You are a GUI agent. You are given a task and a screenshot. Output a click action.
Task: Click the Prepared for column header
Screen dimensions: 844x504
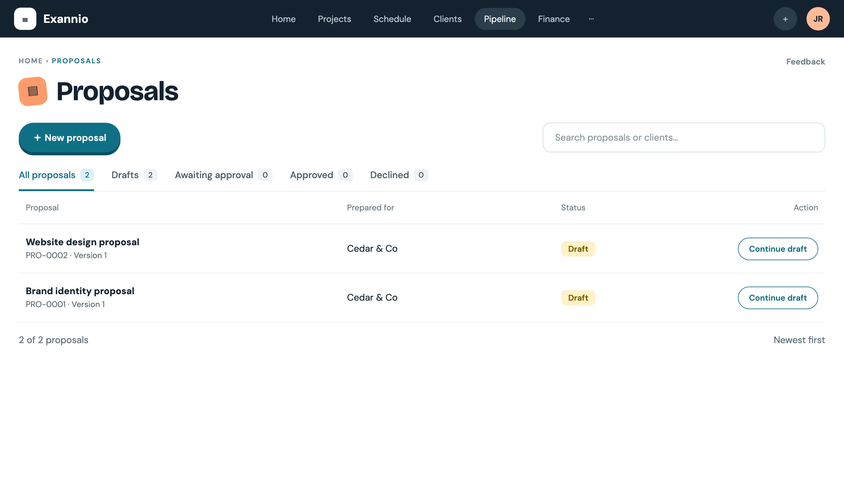coord(370,207)
